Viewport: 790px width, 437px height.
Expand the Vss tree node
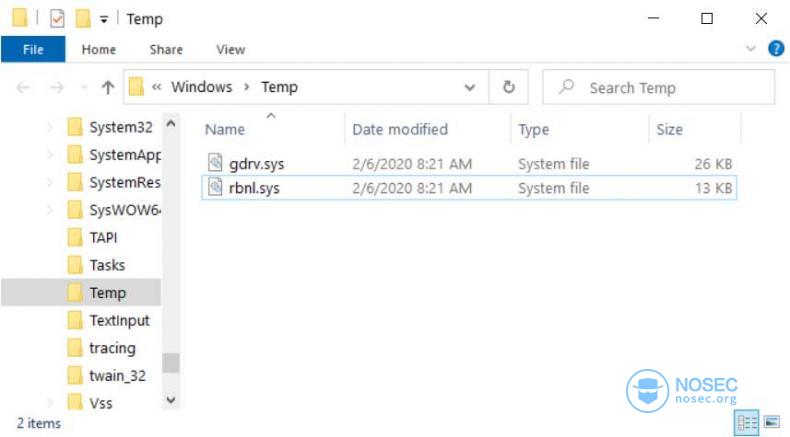[x=49, y=403]
